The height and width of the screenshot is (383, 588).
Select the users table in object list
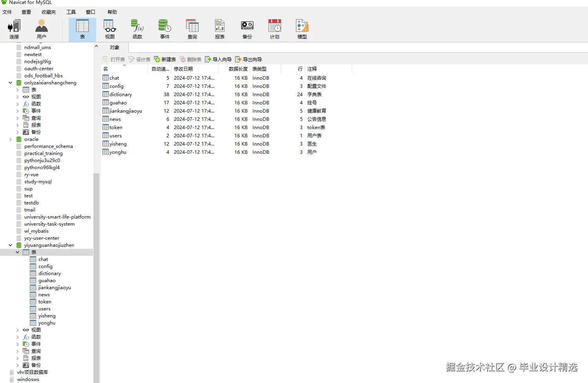(x=112, y=135)
